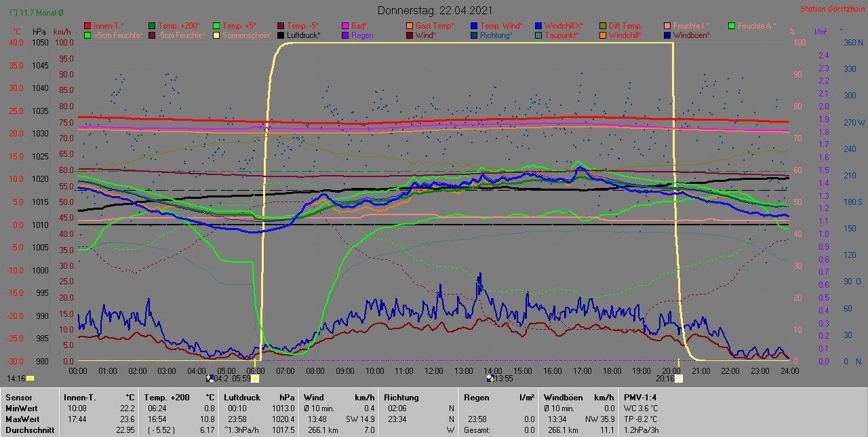Click the hPa axis unit label

click(x=39, y=32)
